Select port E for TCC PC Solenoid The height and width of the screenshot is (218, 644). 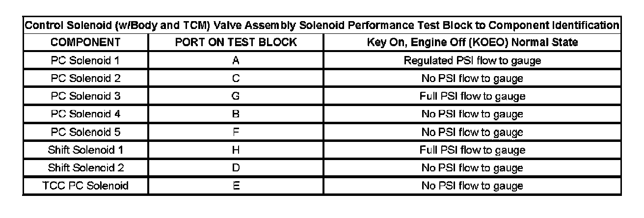pos(236,186)
